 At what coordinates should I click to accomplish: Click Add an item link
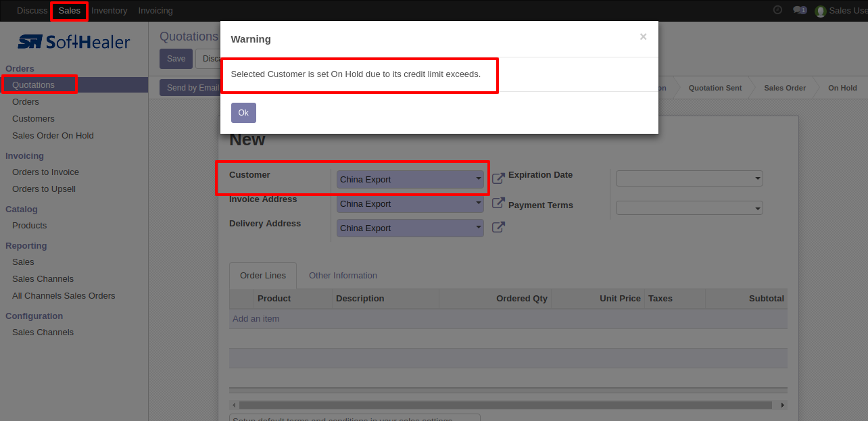click(x=256, y=319)
